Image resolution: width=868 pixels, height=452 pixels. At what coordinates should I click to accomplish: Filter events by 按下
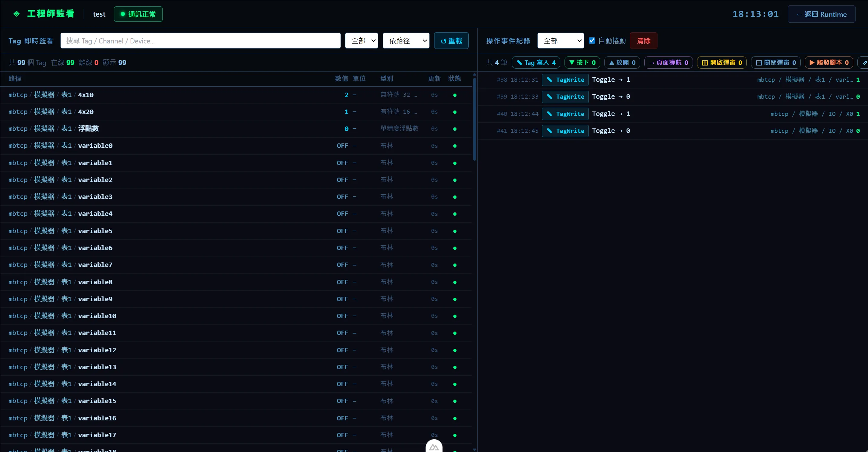[x=582, y=63]
